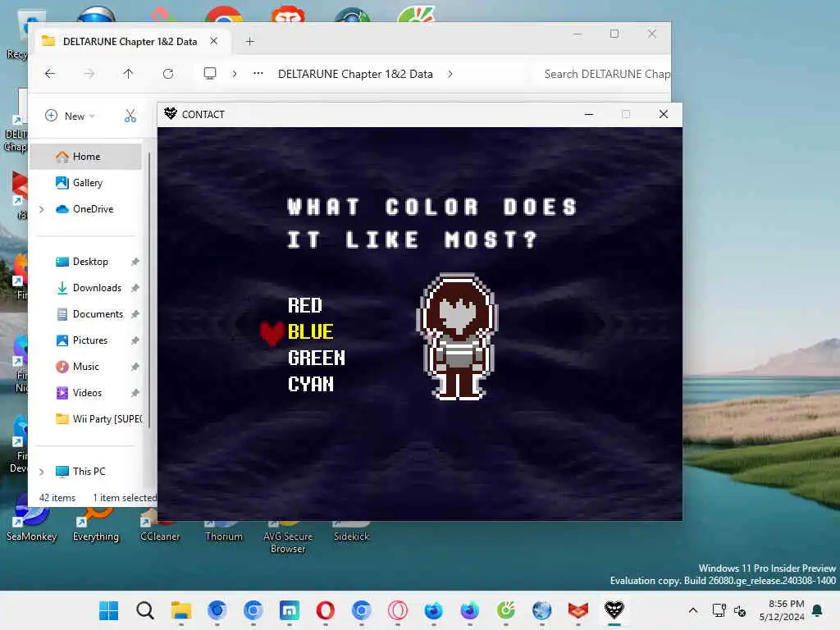The image size is (840, 630).
Task: Click the pin icon beside Desktop
Action: [135, 262]
